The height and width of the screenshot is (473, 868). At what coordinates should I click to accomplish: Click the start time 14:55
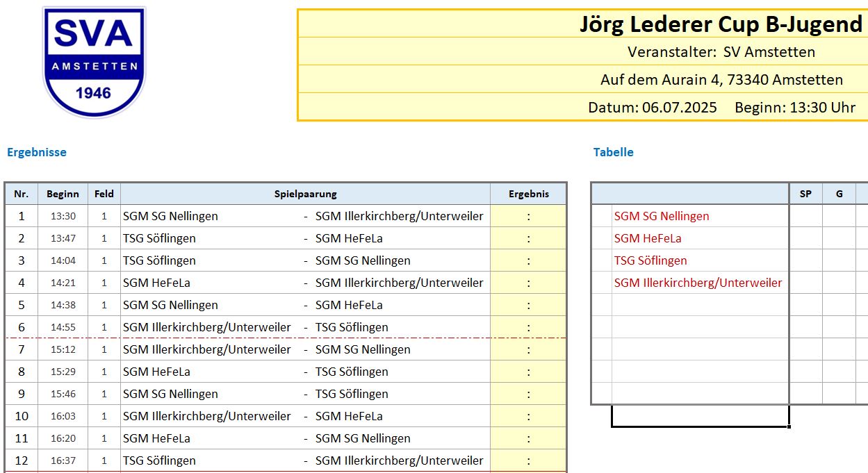[x=63, y=327]
